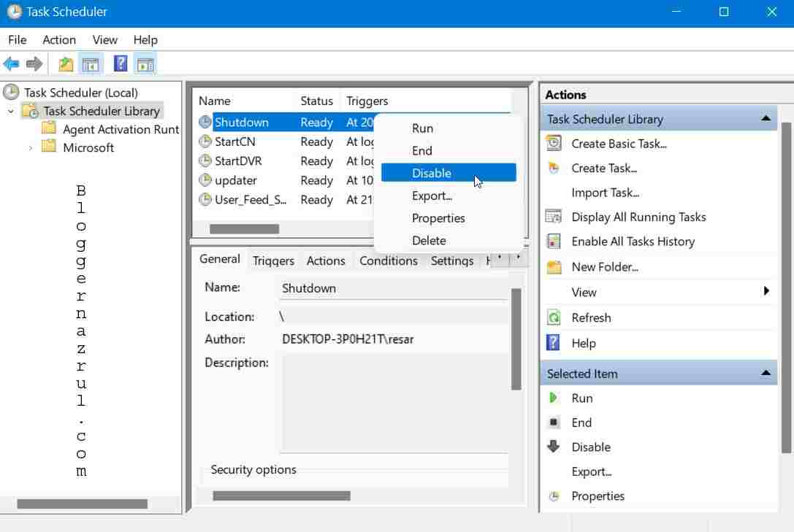Click the Display All Running Tasks icon
The width and height of the screenshot is (794, 532).
[x=554, y=217]
